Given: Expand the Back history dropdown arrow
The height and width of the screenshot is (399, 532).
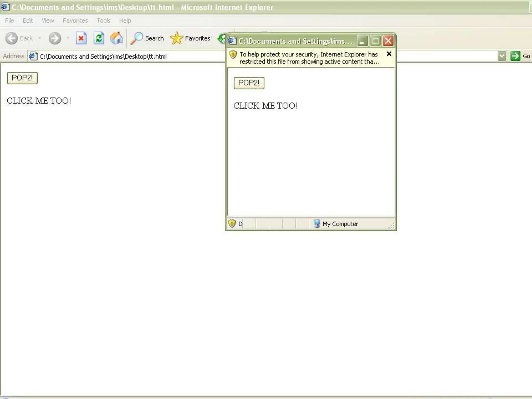Looking at the screenshot, I should (39, 38).
